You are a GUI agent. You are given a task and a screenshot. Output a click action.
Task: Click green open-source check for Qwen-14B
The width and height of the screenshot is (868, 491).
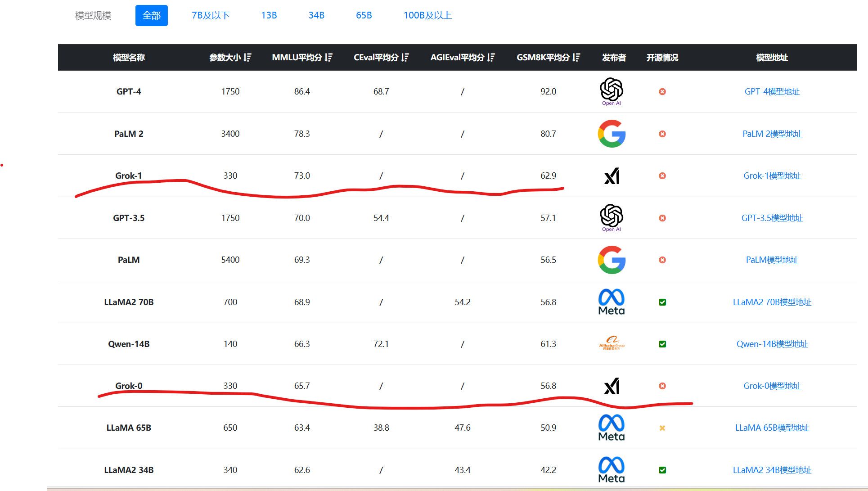pos(662,344)
